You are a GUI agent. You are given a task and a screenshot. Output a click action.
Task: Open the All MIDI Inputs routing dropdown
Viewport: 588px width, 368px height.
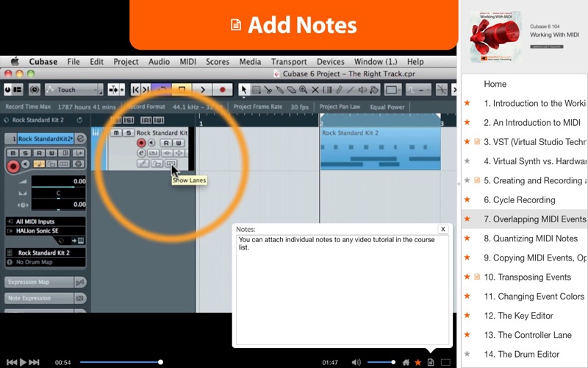(x=46, y=222)
